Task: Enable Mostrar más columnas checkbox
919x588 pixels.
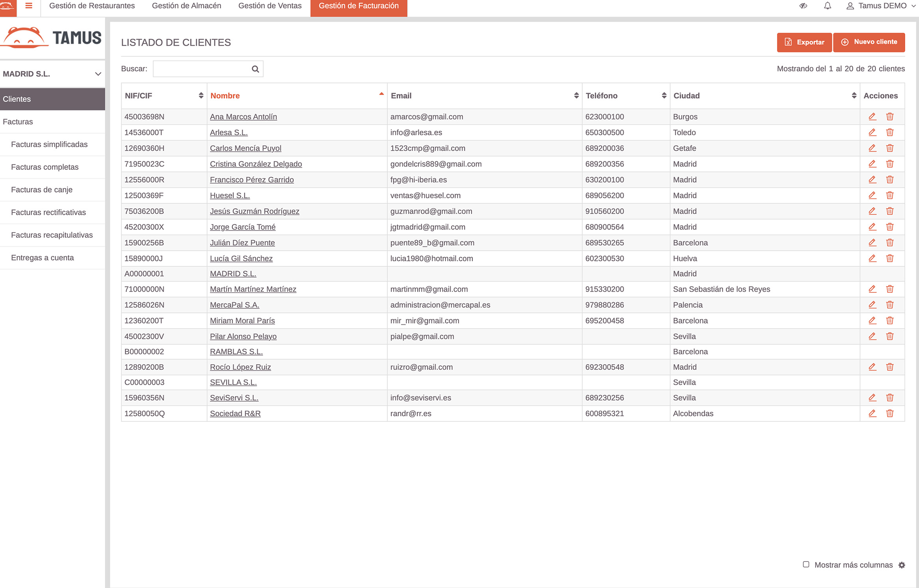Action: point(806,564)
